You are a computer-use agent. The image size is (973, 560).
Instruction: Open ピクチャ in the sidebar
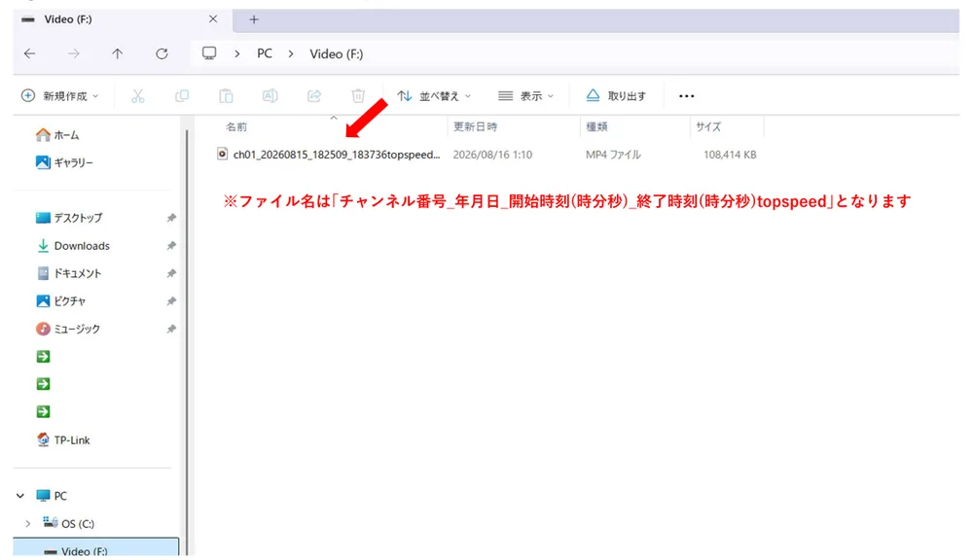point(60,301)
